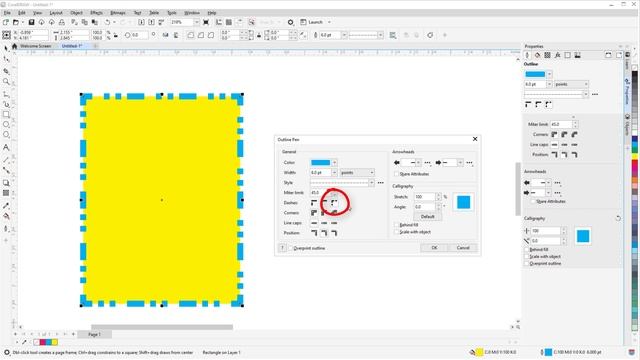
Task: Click the full-screen preview icon beside zoom level
Action: coord(206,22)
